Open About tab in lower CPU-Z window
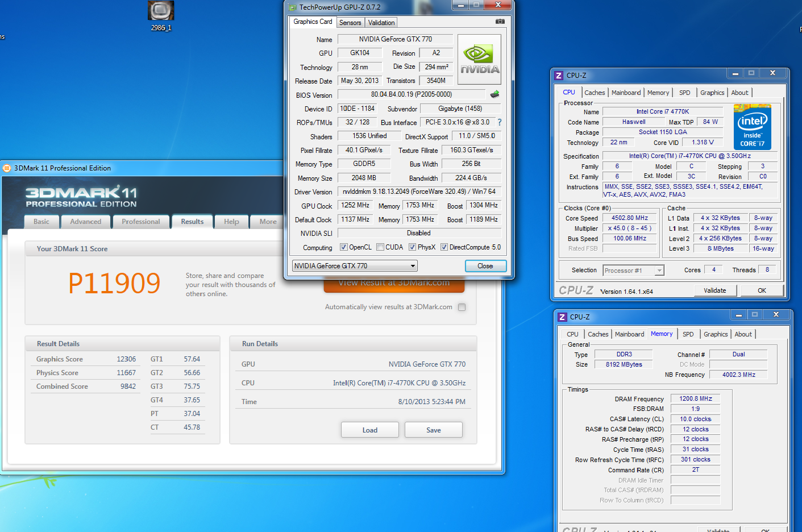This screenshot has width=802, height=532. click(x=743, y=334)
